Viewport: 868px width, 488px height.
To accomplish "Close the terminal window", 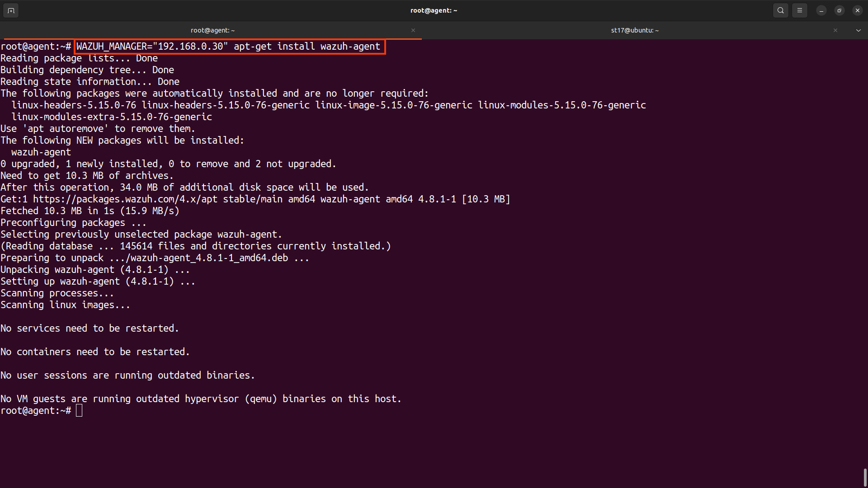I will [x=858, y=10].
